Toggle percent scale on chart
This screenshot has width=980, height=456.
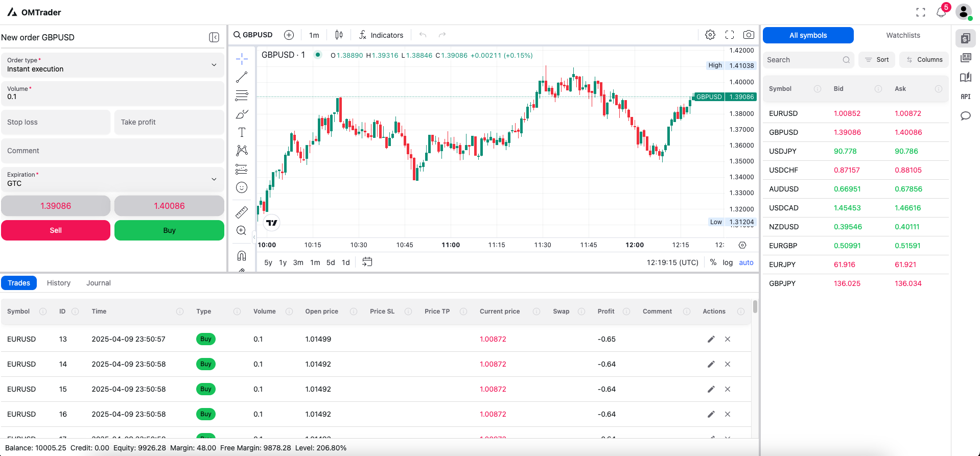click(x=713, y=262)
